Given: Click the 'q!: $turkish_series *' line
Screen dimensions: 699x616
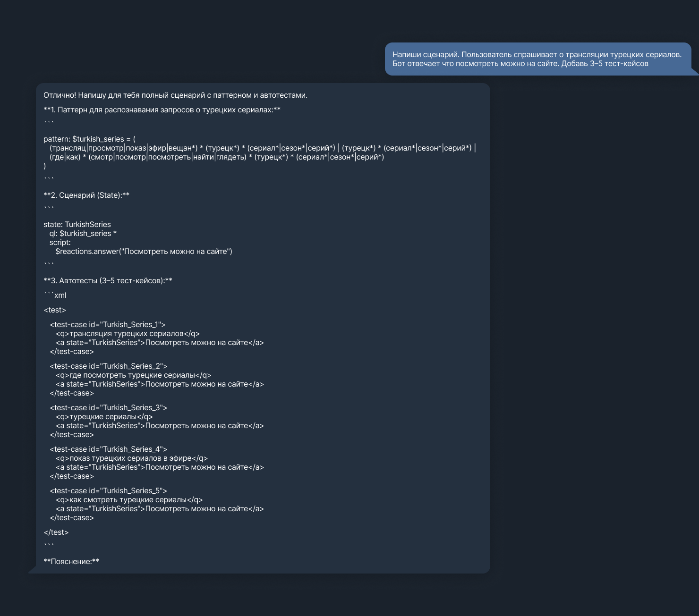Looking at the screenshot, I should click(x=83, y=234).
